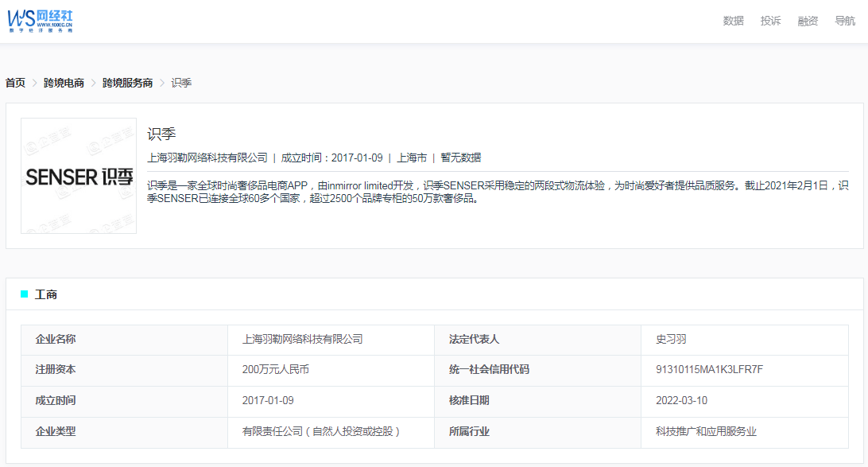Click the 暂无数据 label in the header
868x467 pixels.
461,158
